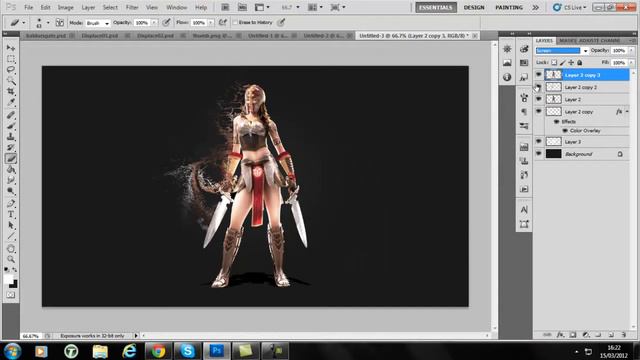Click the airbrush icon next to Flow
Screen dimensions: 640x360
click(222, 22)
